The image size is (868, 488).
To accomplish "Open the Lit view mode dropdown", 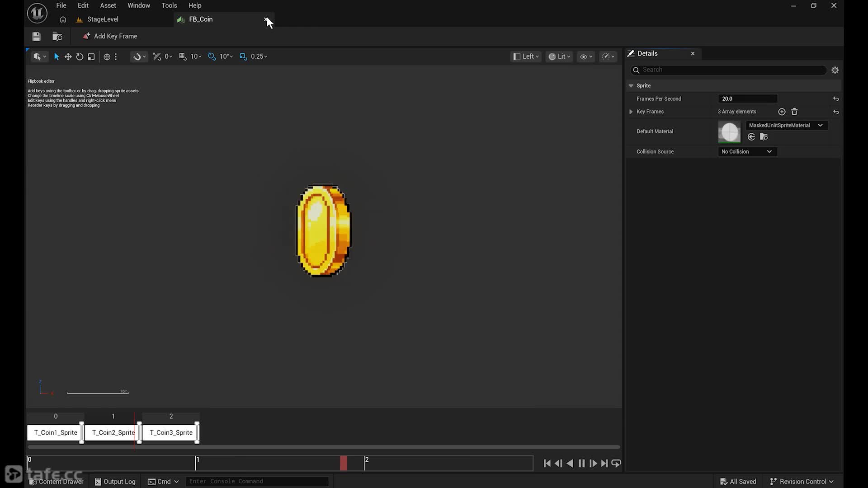I will 559,56.
